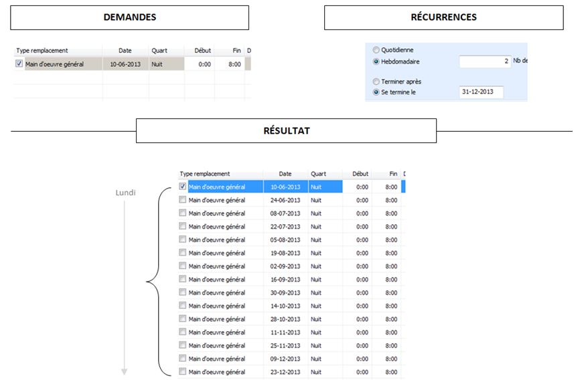Click the Fin column header in Demandes table
Image resolution: width=588 pixels, height=388 pixels.
click(236, 51)
